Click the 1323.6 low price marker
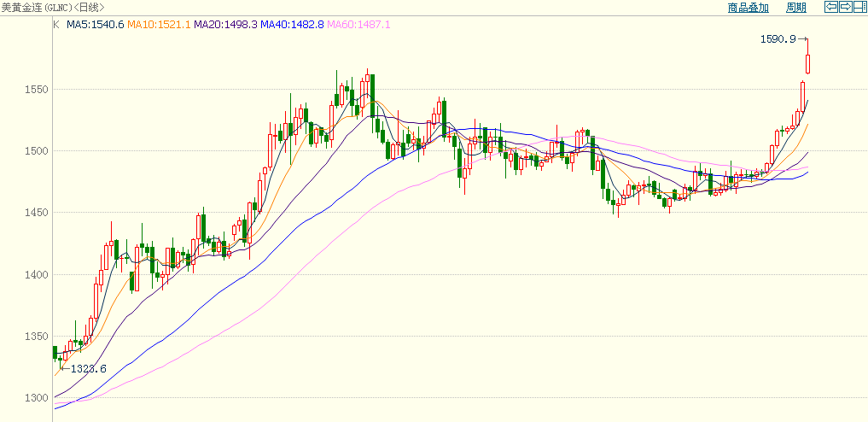 click(88, 369)
